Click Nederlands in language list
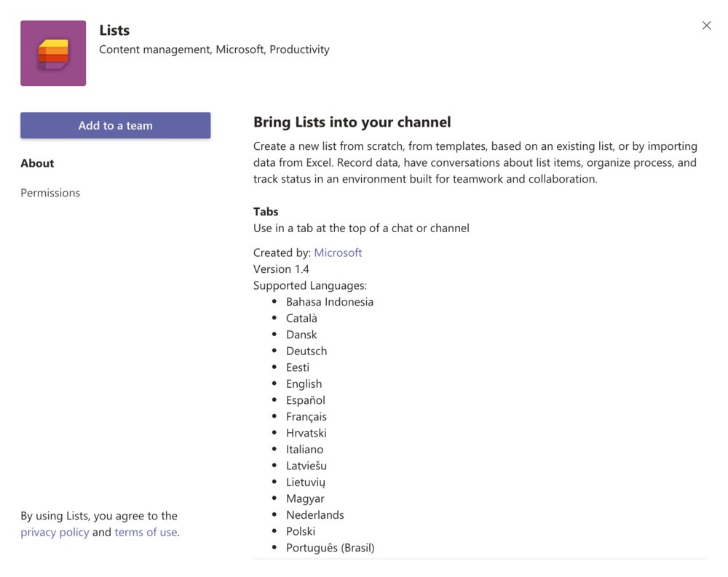Image resolution: width=728 pixels, height=577 pixels. (x=314, y=515)
